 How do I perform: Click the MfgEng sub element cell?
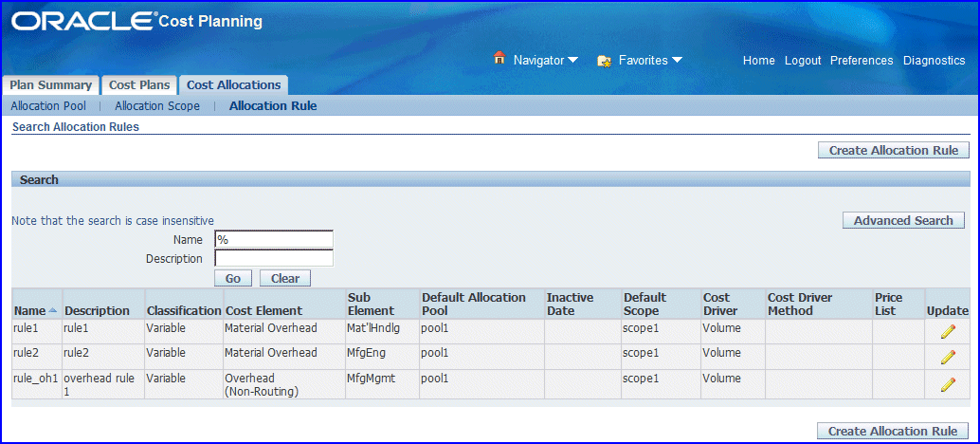pos(382,357)
